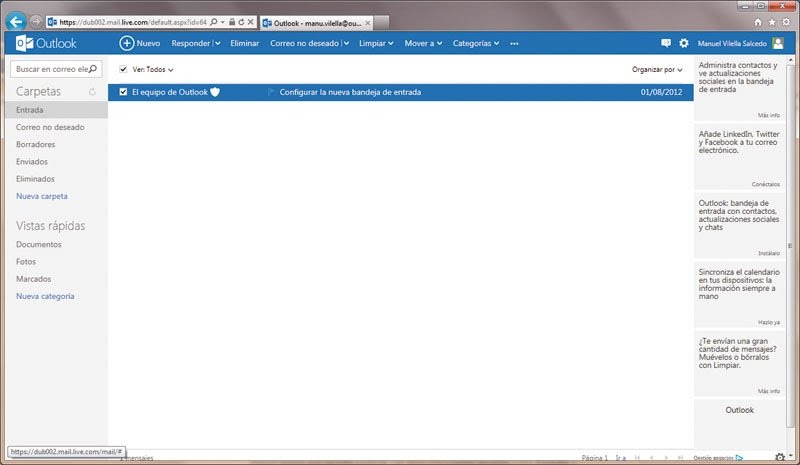The image size is (800, 465).
Task: Open browser tools gear icon
Action: [786, 22]
